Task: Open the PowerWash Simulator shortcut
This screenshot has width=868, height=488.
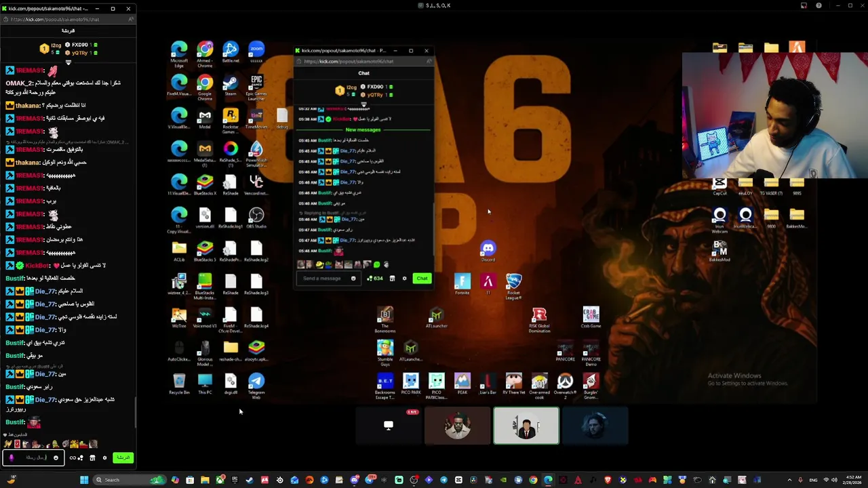Action: pos(256,154)
